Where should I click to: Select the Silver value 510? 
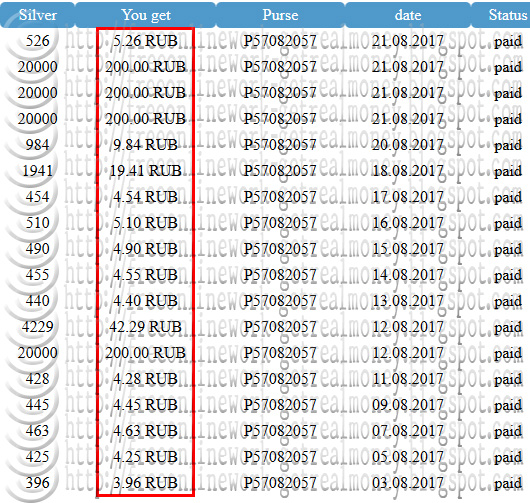coord(38,223)
